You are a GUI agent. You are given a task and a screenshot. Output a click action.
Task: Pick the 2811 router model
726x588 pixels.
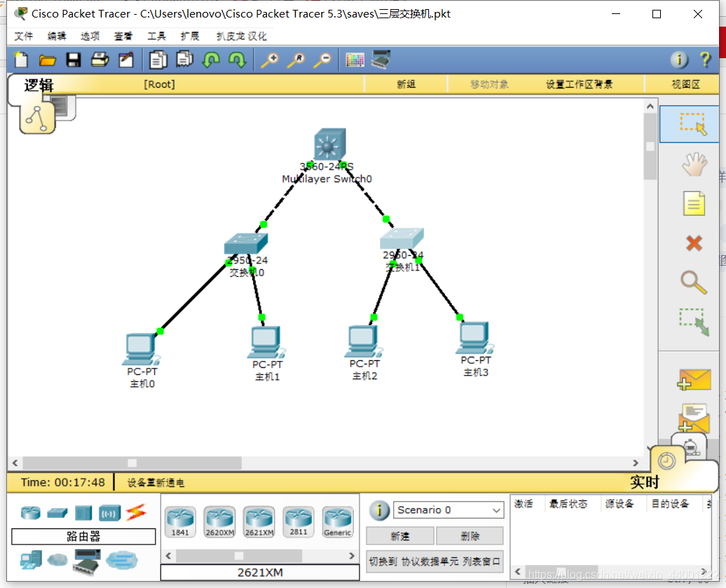[299, 522]
